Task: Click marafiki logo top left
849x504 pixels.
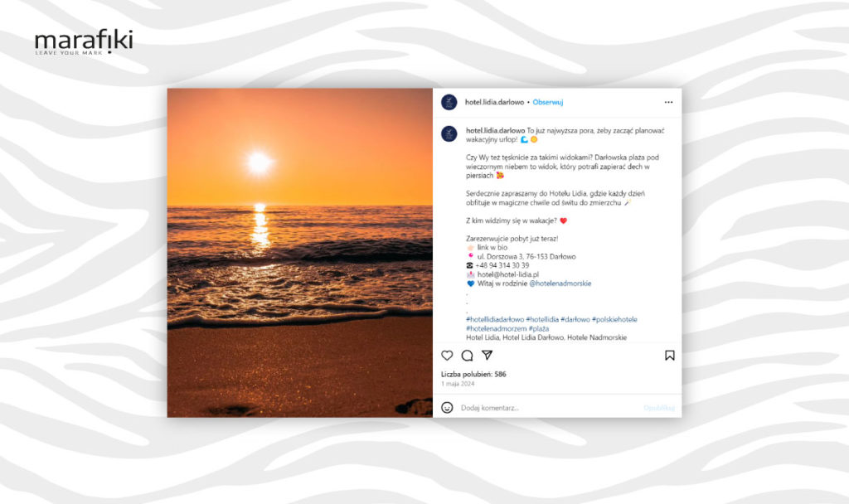Action: coord(84,42)
